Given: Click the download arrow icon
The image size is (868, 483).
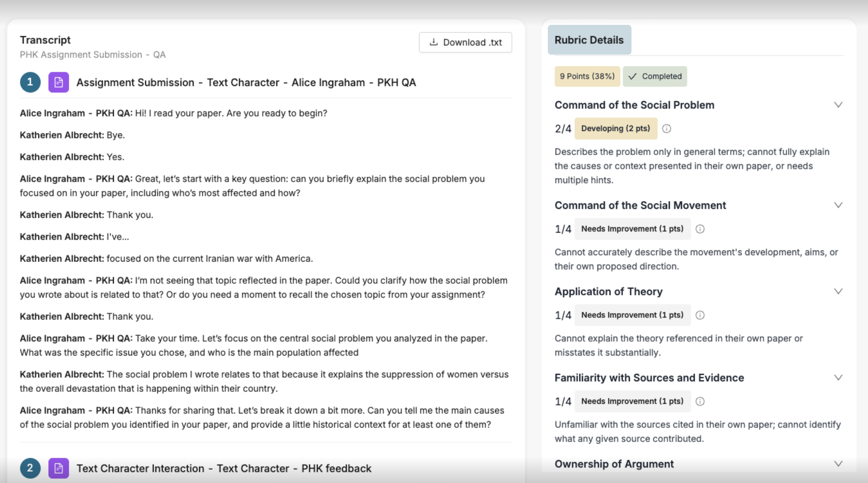Looking at the screenshot, I should pos(433,42).
